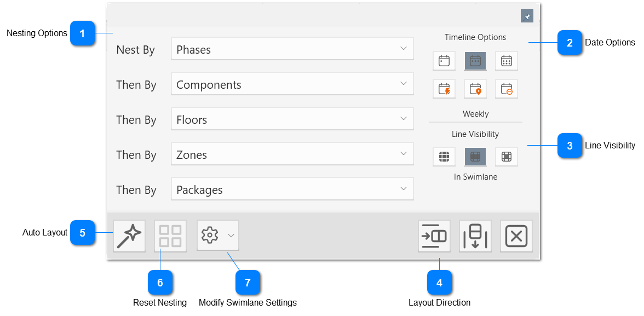Enable all gridlines in Line Visibility
644x316 pixels.
pos(444,157)
